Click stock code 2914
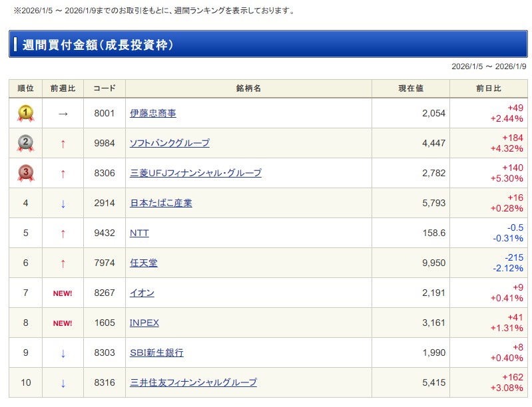 [105, 203]
